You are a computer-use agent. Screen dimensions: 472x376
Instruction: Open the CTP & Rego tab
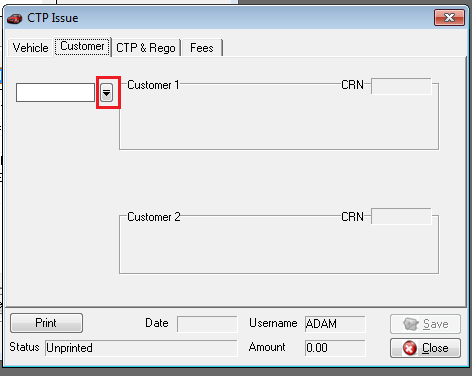click(x=146, y=48)
